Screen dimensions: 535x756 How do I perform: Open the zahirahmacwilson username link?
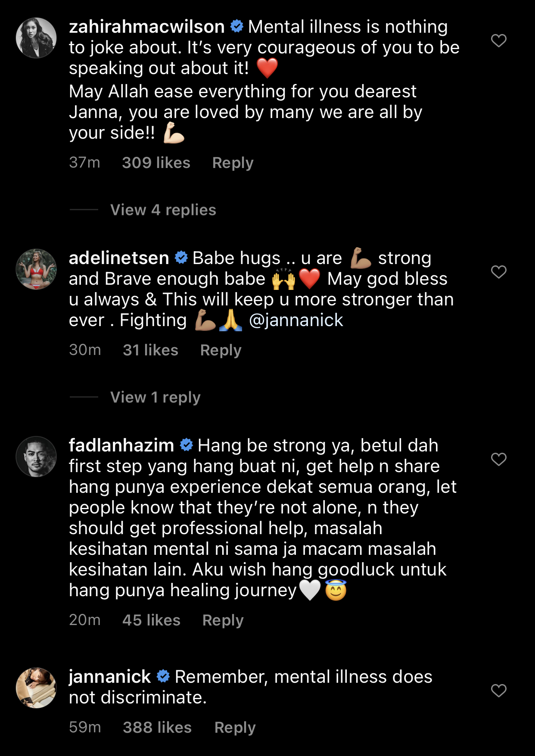tap(147, 27)
